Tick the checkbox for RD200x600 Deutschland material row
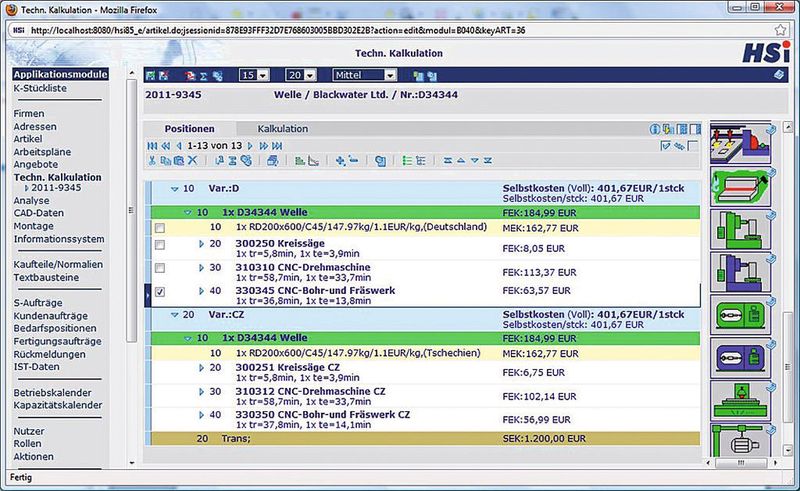800x491 pixels. [160, 229]
